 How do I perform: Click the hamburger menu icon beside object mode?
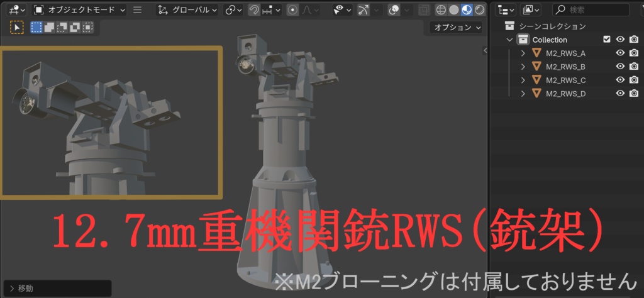[x=138, y=10]
